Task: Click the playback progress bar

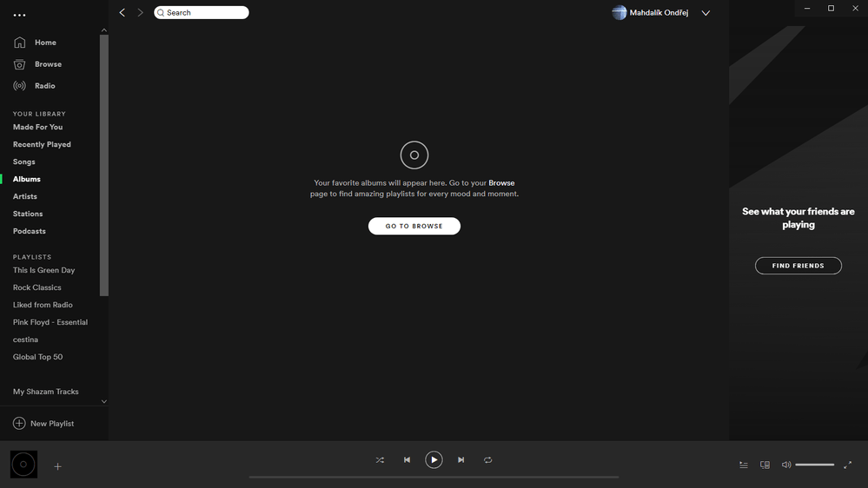Action: tap(434, 477)
